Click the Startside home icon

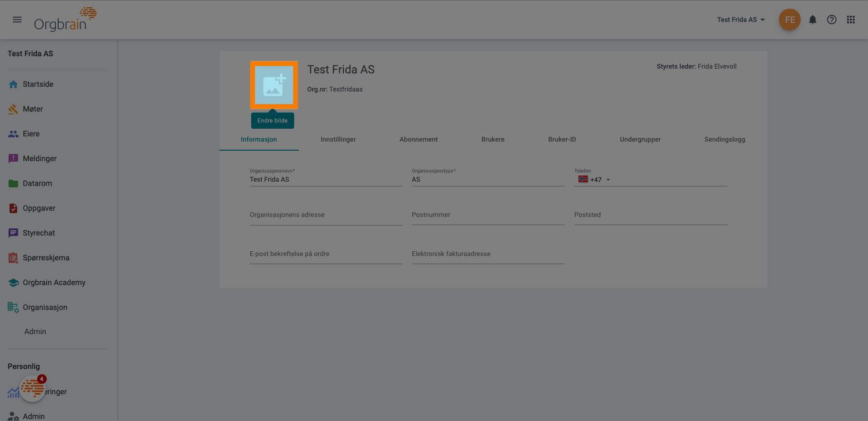tap(13, 84)
